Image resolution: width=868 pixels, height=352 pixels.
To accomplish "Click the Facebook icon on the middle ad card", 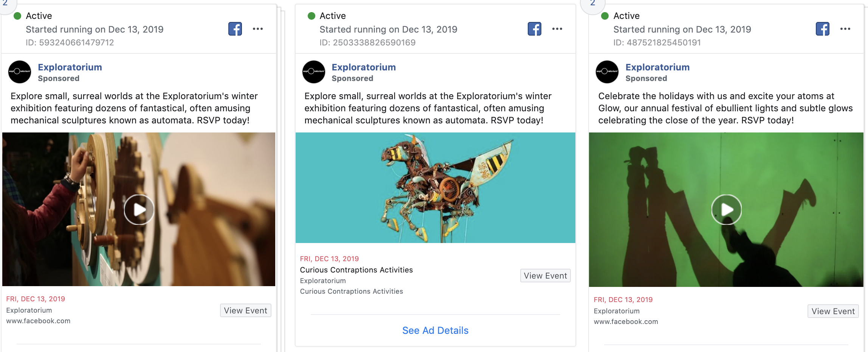I will pos(534,28).
